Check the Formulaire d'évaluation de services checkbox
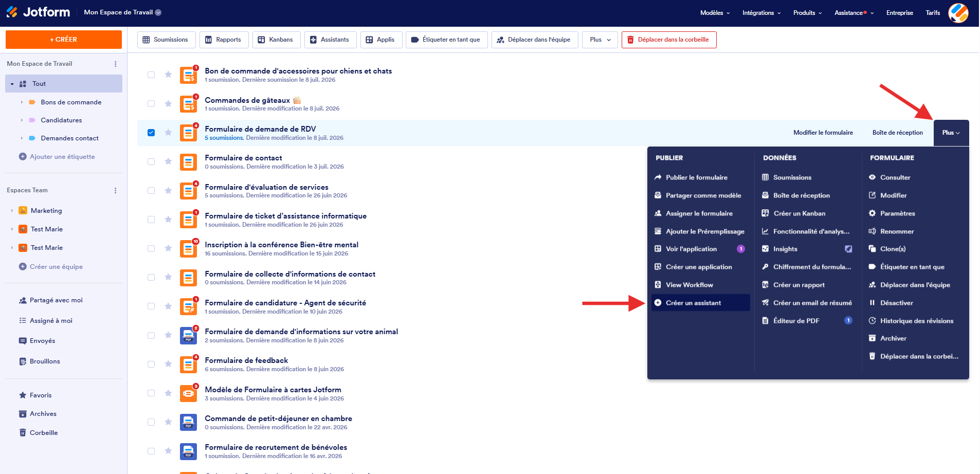The image size is (980, 474). pyautogui.click(x=151, y=190)
